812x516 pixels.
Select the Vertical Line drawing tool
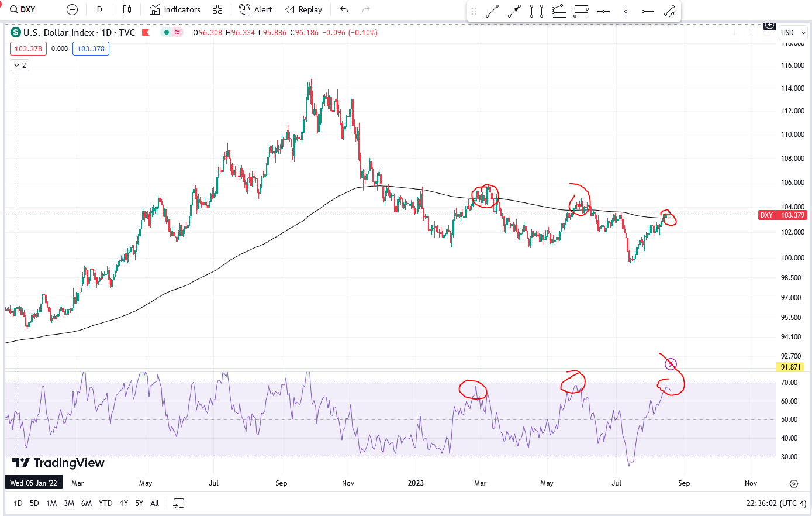pos(626,11)
